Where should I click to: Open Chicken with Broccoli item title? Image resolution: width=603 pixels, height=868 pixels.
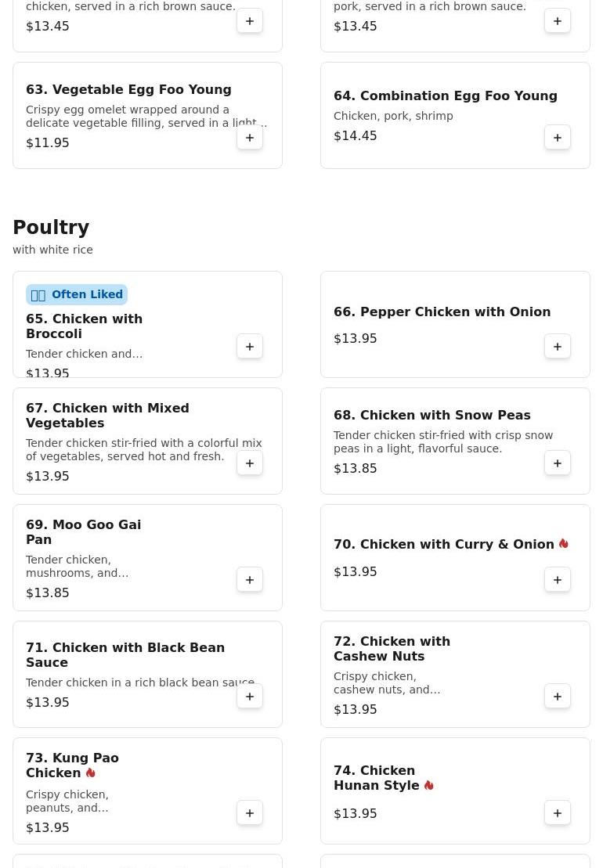pos(84,326)
